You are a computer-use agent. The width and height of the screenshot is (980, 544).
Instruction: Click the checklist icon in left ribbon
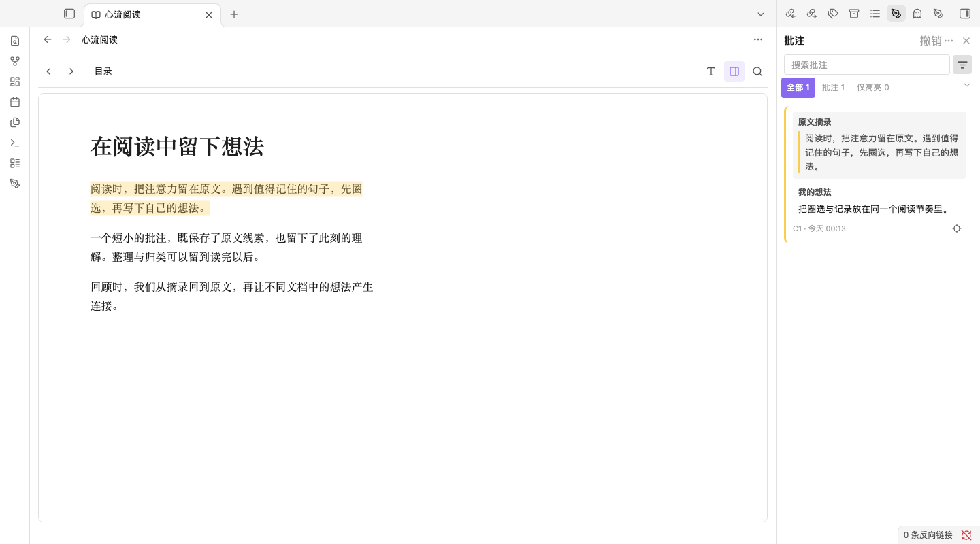click(x=15, y=163)
